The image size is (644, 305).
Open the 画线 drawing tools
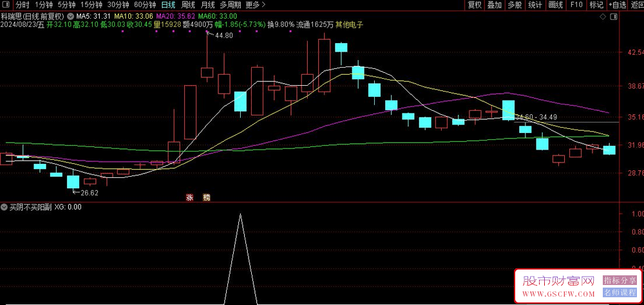[555, 5]
